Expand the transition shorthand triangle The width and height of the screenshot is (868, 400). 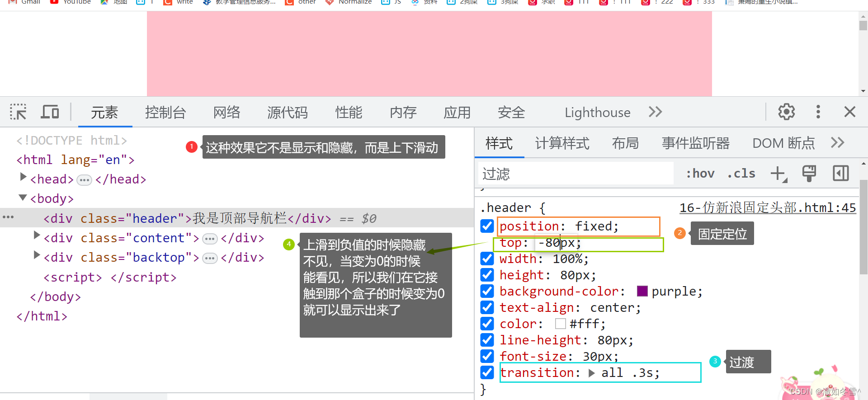tap(591, 373)
